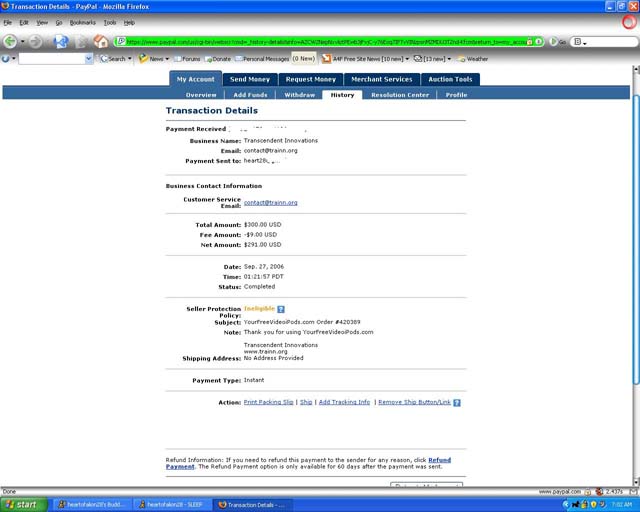This screenshot has width=640, height=512.
Task: Expand the News dropdown arrow
Action: pyautogui.click(x=167, y=59)
